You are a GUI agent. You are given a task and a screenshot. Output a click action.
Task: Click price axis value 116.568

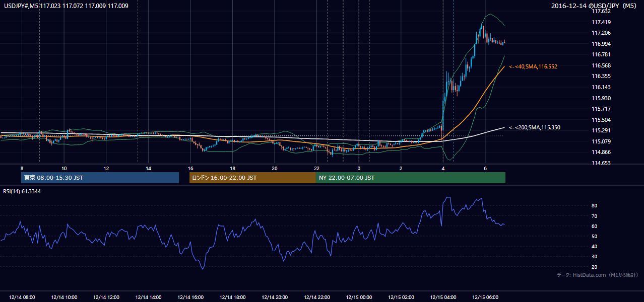[x=602, y=65]
